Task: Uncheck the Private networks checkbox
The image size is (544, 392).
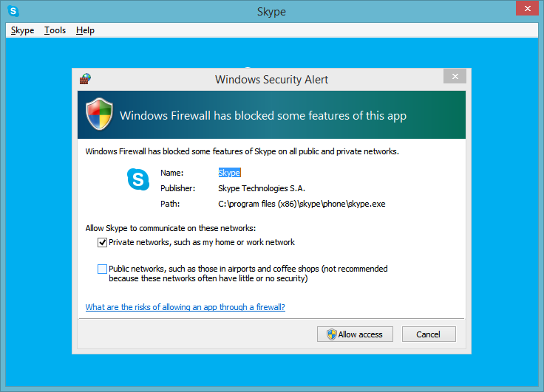Action: [x=102, y=242]
